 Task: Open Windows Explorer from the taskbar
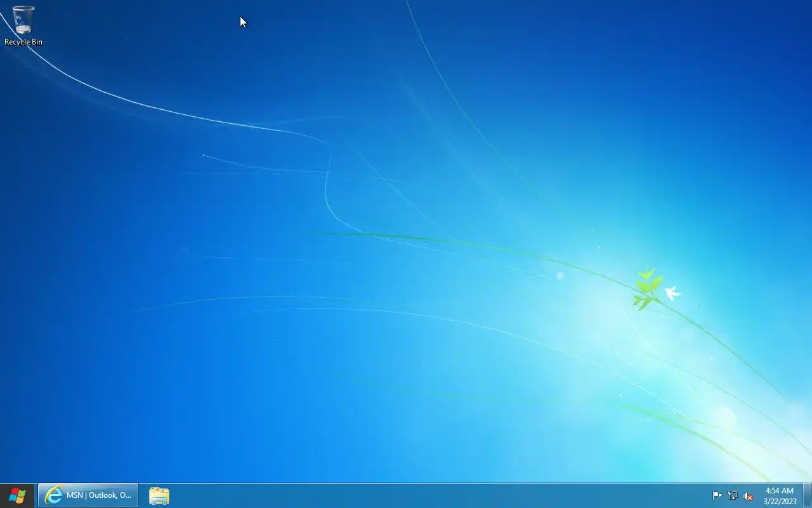point(159,495)
